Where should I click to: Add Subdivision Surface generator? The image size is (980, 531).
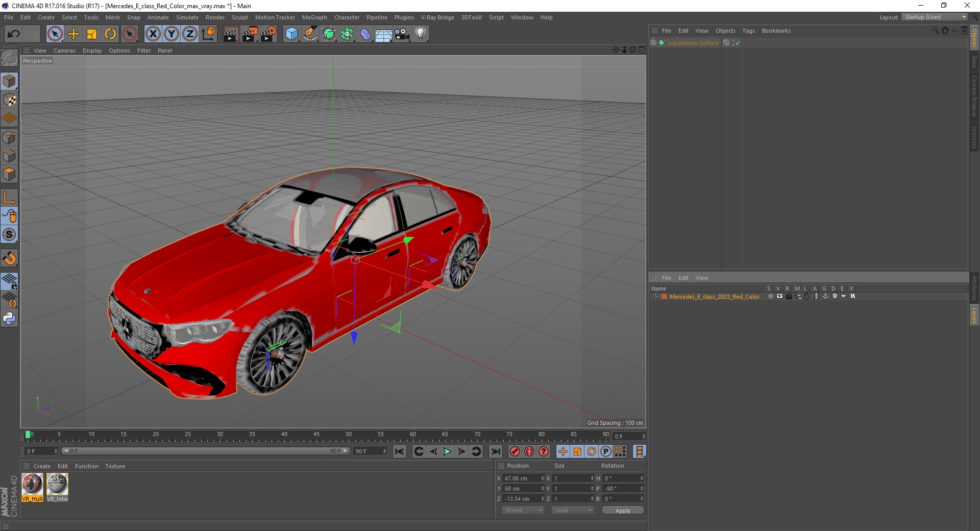click(x=329, y=34)
